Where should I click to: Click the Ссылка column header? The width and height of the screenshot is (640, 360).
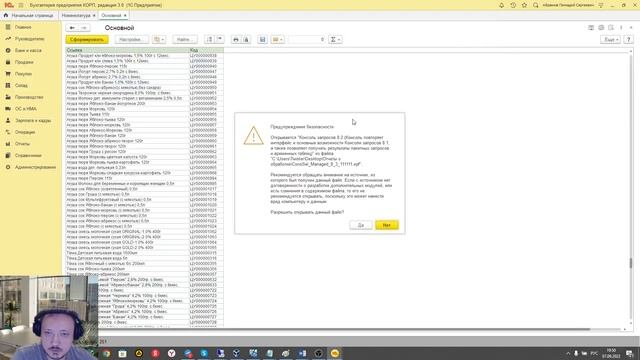click(x=127, y=50)
